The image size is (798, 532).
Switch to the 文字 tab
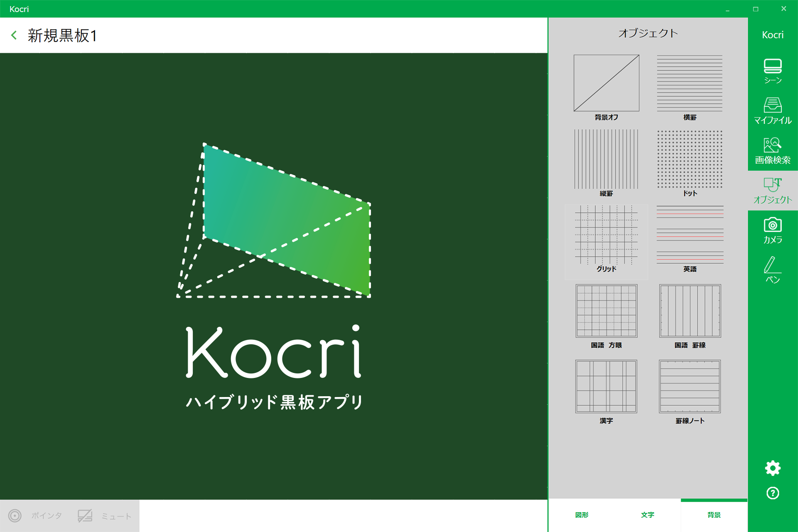648,515
